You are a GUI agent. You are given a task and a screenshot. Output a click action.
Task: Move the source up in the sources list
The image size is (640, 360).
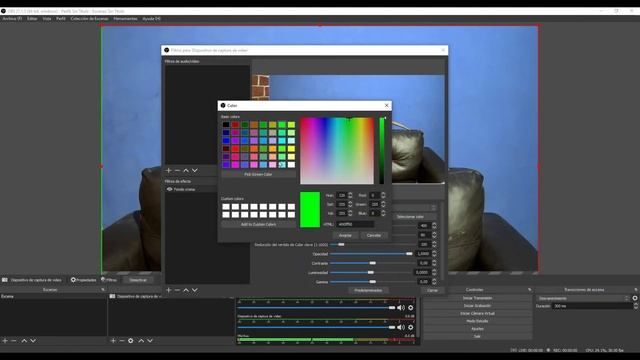[141, 340]
